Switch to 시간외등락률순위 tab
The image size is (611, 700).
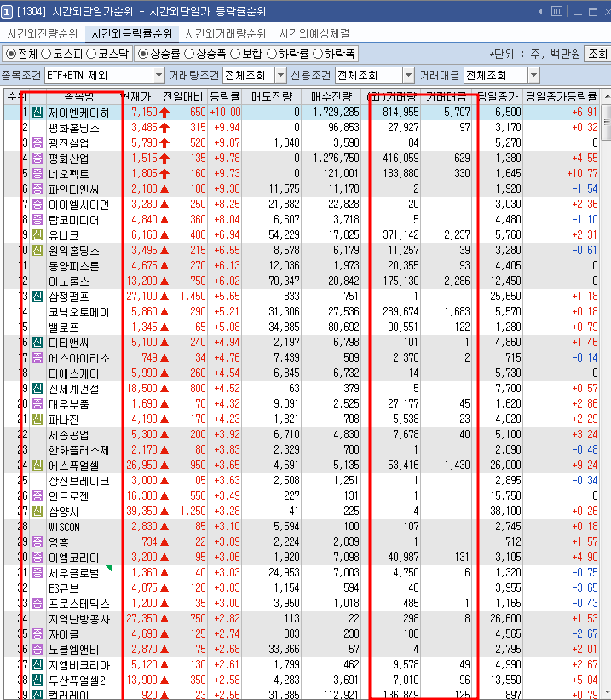tap(132, 33)
